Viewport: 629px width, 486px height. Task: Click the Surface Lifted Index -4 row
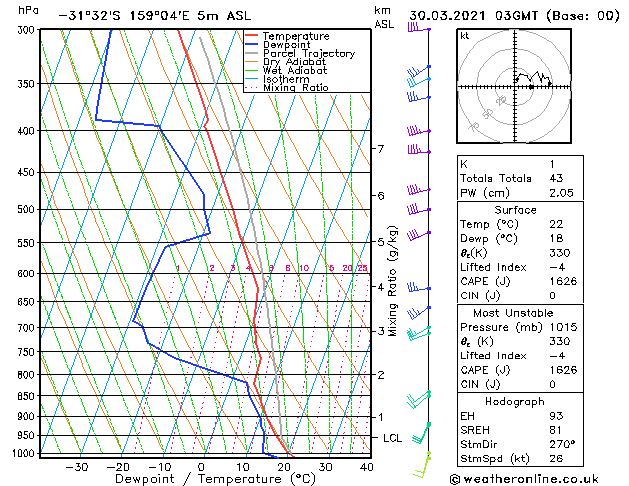520,267
